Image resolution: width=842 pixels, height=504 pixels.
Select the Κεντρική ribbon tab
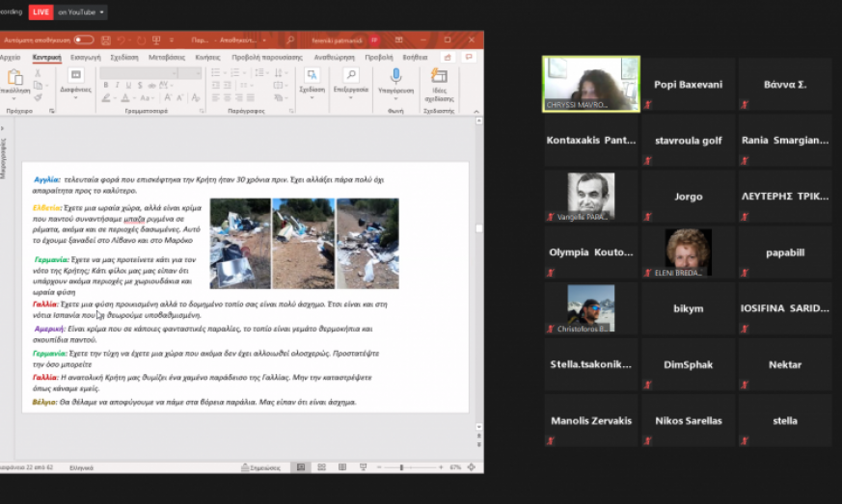coord(46,58)
